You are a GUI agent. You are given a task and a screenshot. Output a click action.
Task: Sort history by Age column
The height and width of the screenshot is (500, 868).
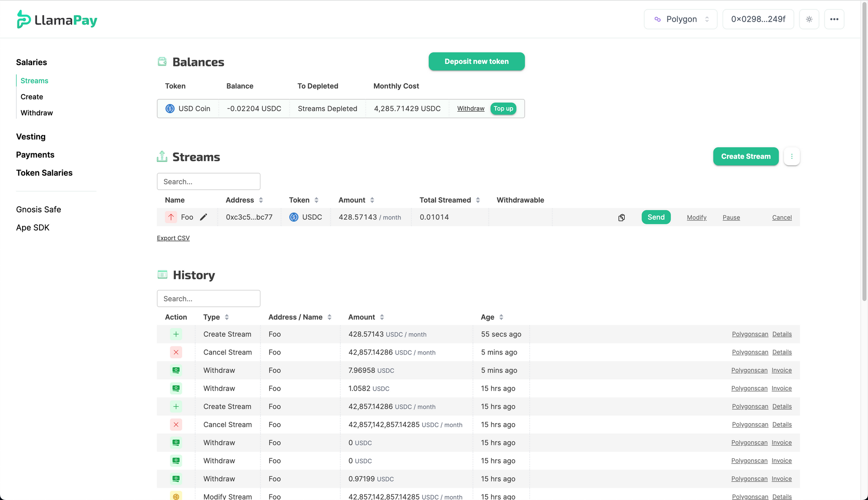pos(501,317)
